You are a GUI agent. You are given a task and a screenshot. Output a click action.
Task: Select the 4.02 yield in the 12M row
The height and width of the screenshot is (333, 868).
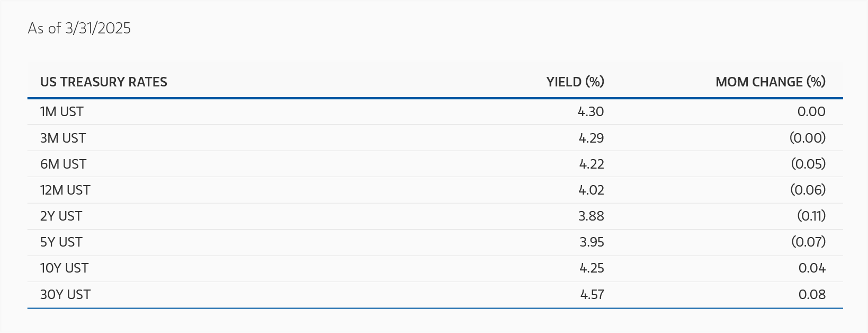pyautogui.click(x=591, y=190)
